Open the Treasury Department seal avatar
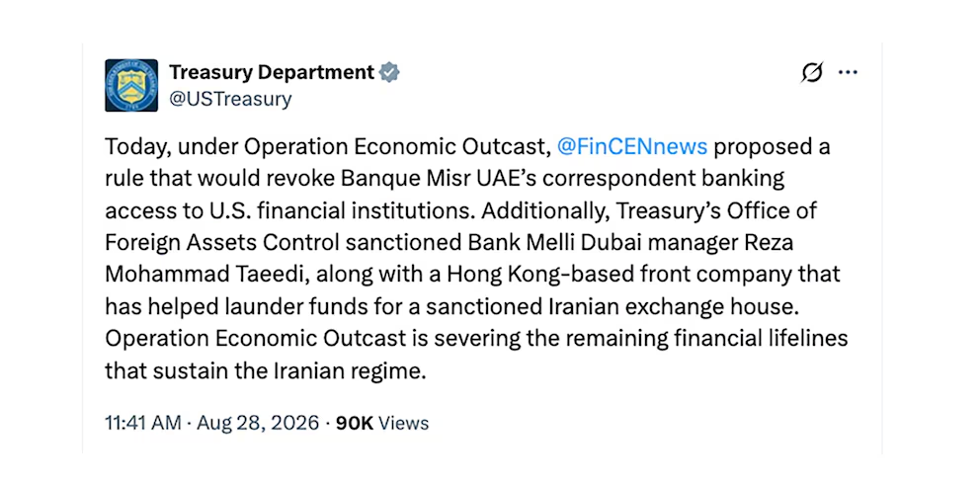This screenshot has width=980, height=488. coord(131,86)
